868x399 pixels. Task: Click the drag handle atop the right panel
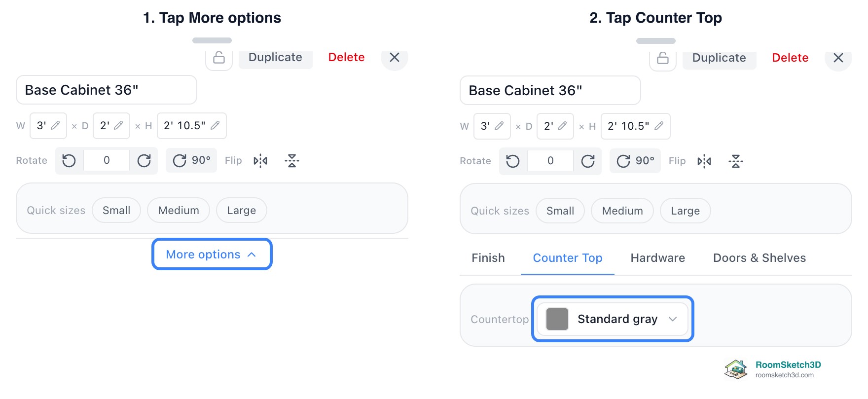[656, 41]
